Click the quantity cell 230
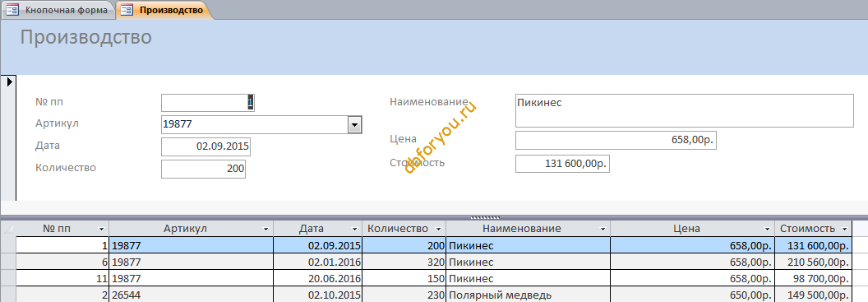Viewport: 868px width, 302px height. click(x=404, y=295)
